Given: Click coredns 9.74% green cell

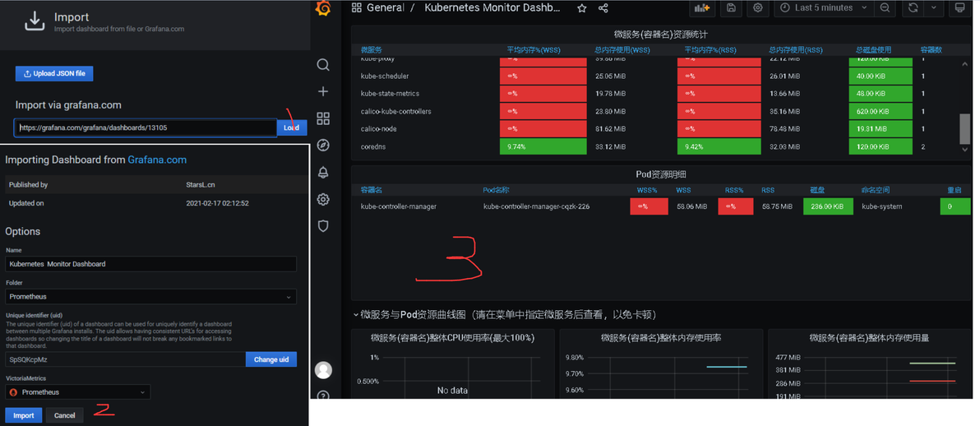Looking at the screenshot, I should pos(543,146).
